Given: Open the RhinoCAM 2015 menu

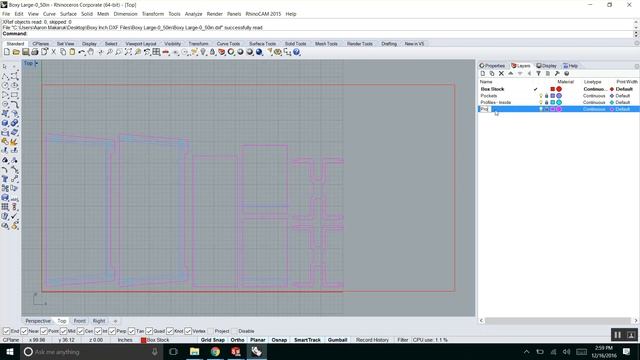Looking at the screenshot, I should 263,14.
